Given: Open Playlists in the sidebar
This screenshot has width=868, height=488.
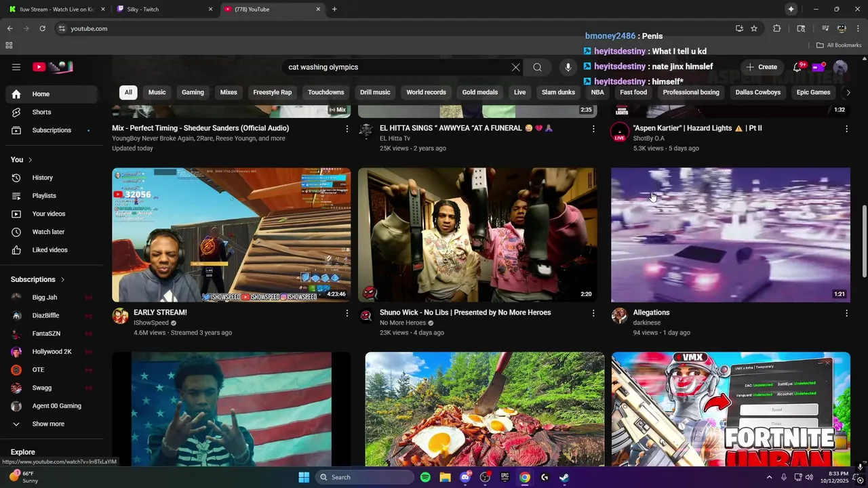Looking at the screenshot, I should point(51,196).
